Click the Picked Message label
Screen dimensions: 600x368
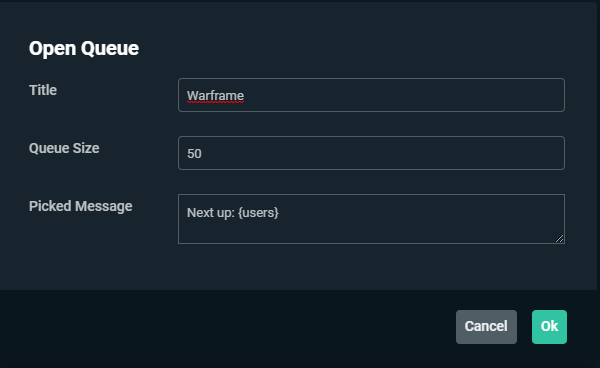[x=80, y=206]
